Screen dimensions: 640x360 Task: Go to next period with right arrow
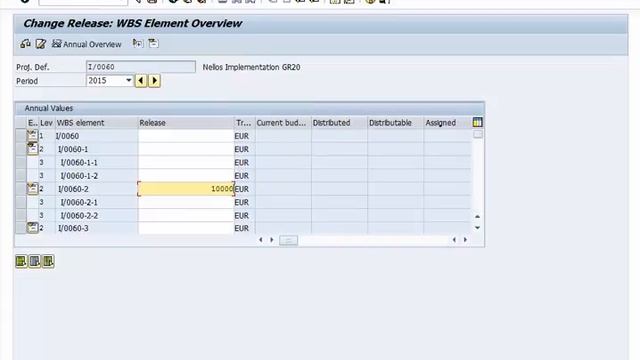154,80
